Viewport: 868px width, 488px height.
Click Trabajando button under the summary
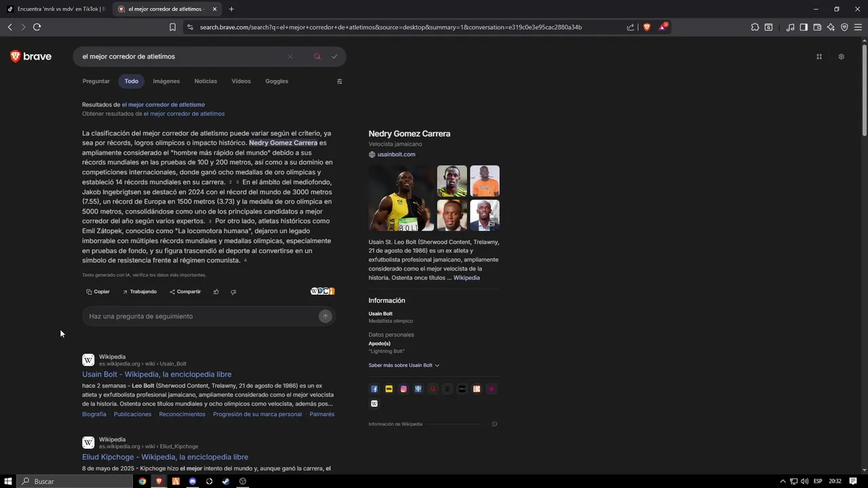[139, 291]
